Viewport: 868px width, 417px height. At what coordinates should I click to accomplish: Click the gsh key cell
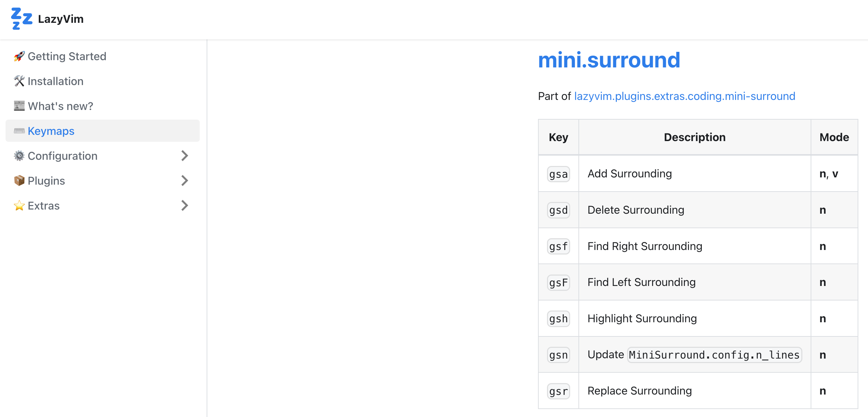558,319
